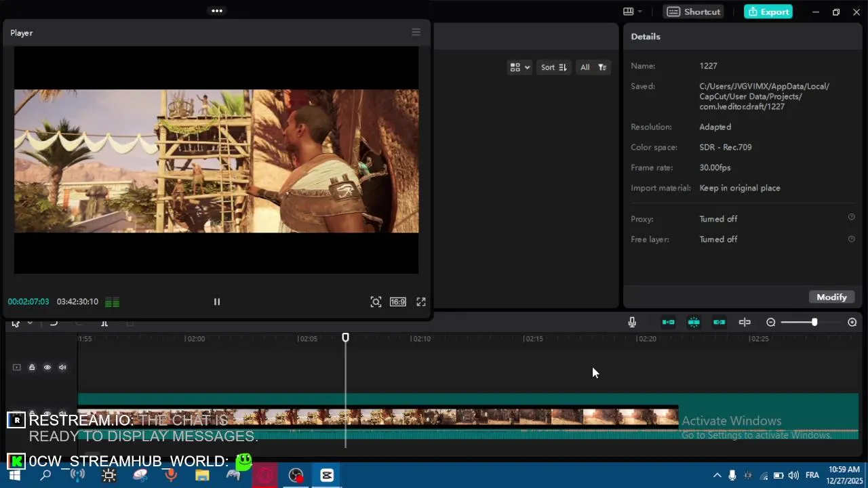Click the Modify button in Details
Image resolution: width=868 pixels, height=488 pixels.
click(x=831, y=297)
